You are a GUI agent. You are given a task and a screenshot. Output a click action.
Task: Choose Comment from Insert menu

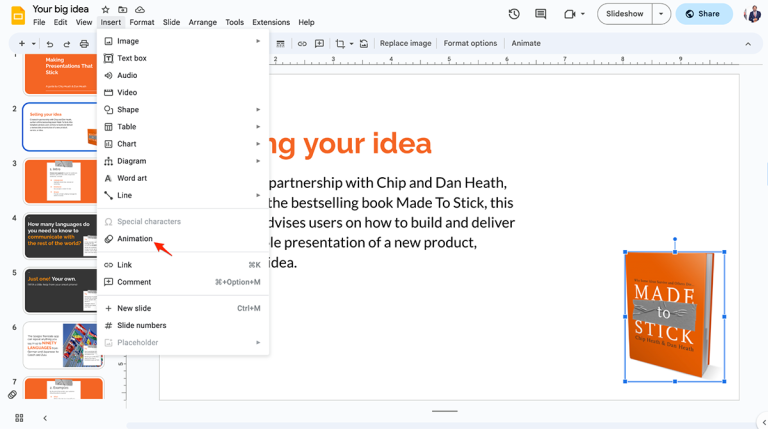coord(183,282)
